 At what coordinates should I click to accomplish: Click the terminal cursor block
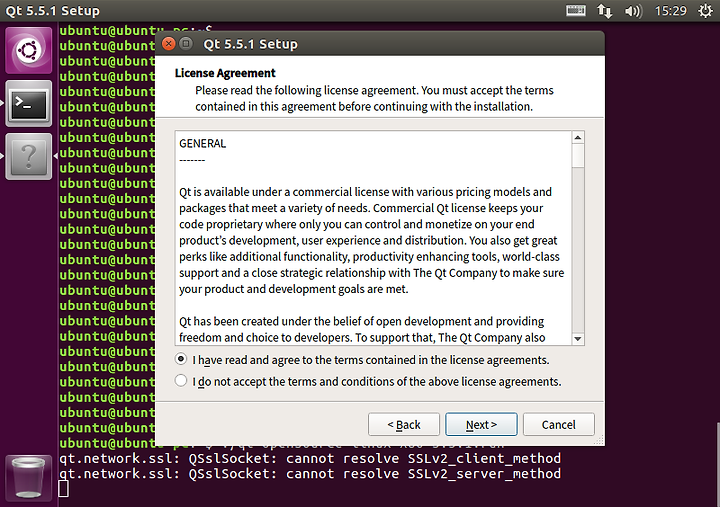(63, 489)
